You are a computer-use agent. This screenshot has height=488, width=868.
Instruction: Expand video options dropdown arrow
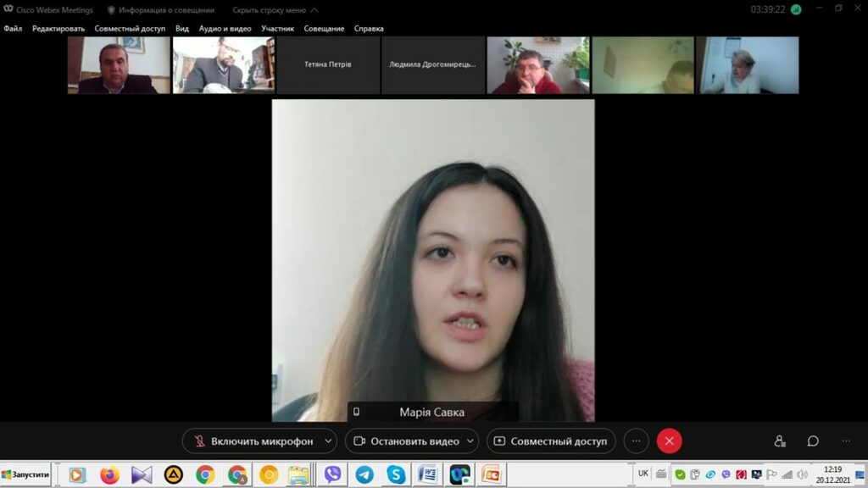(x=470, y=441)
